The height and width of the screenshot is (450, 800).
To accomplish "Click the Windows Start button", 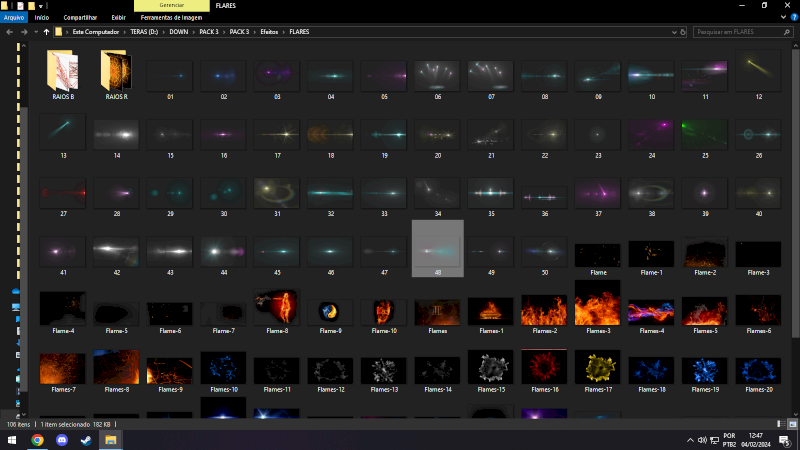I will pos(11,440).
